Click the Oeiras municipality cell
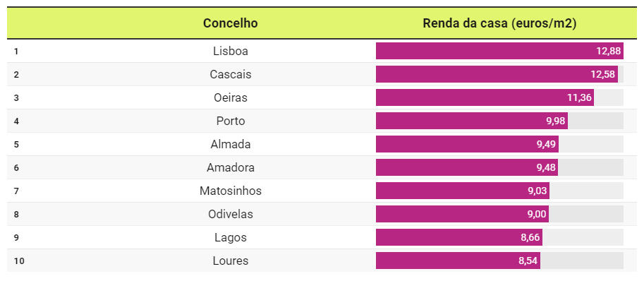 coord(231,97)
